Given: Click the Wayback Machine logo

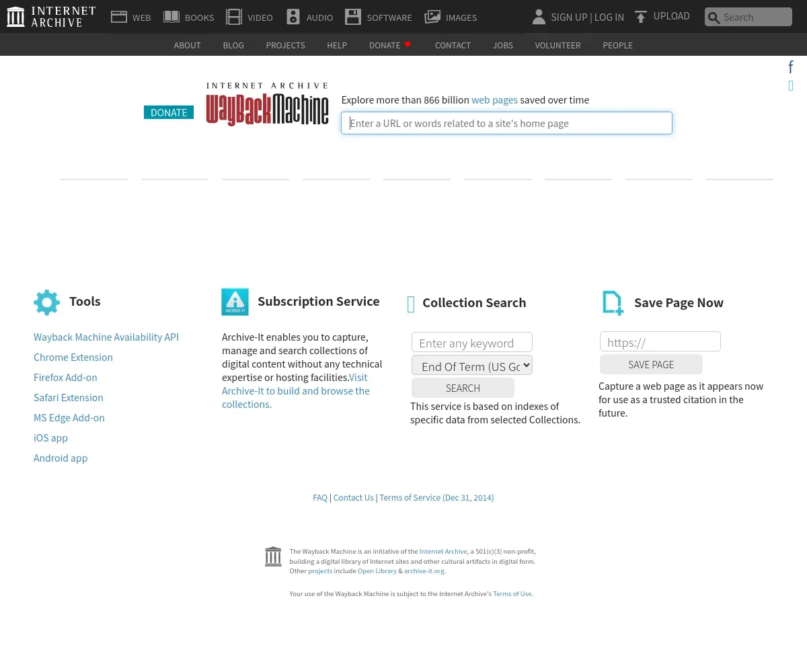Looking at the screenshot, I should (x=267, y=104).
